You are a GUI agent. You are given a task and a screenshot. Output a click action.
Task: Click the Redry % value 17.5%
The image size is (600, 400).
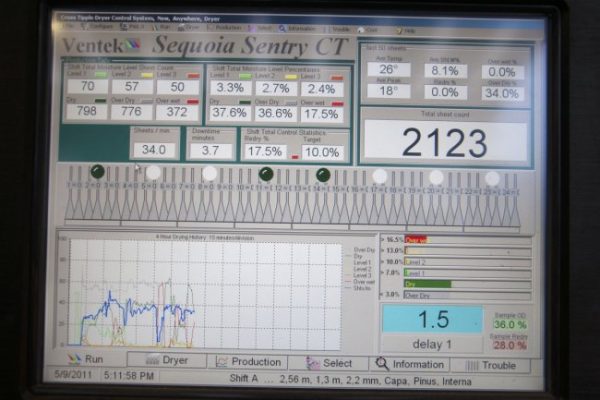[x=265, y=152]
